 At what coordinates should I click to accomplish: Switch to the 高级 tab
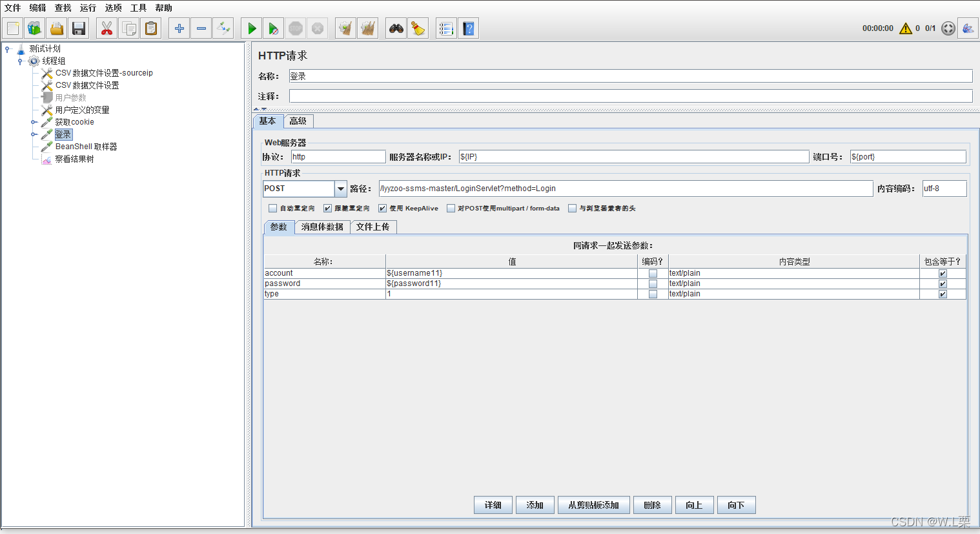coord(298,121)
